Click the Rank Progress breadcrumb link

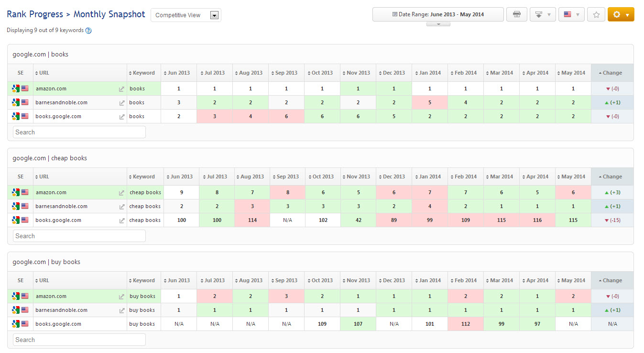pyautogui.click(x=35, y=14)
